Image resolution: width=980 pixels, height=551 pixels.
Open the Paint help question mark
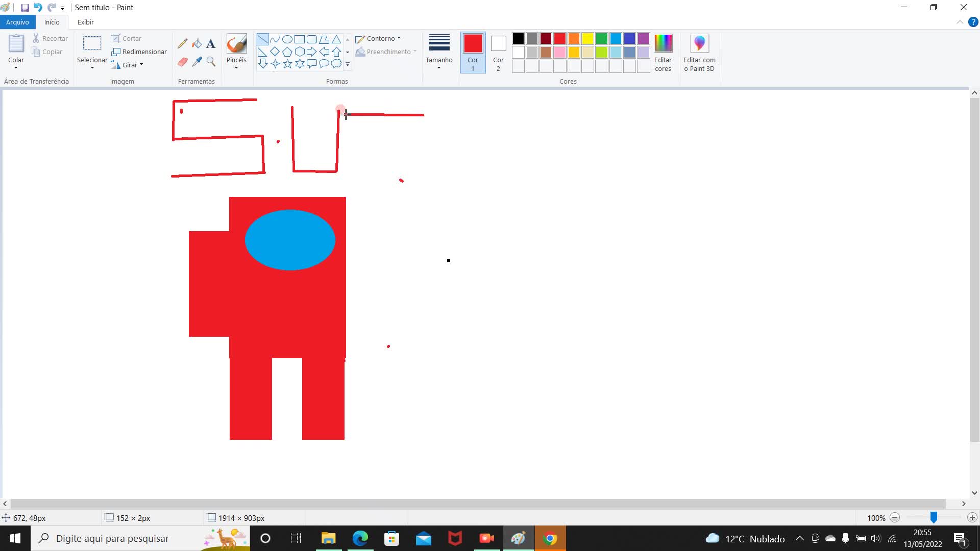[x=973, y=22]
